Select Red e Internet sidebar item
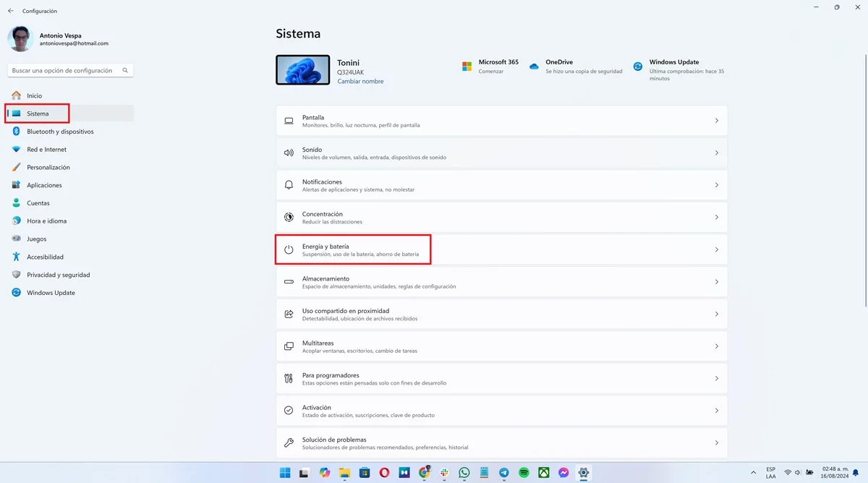This screenshot has height=483, width=868. point(46,150)
